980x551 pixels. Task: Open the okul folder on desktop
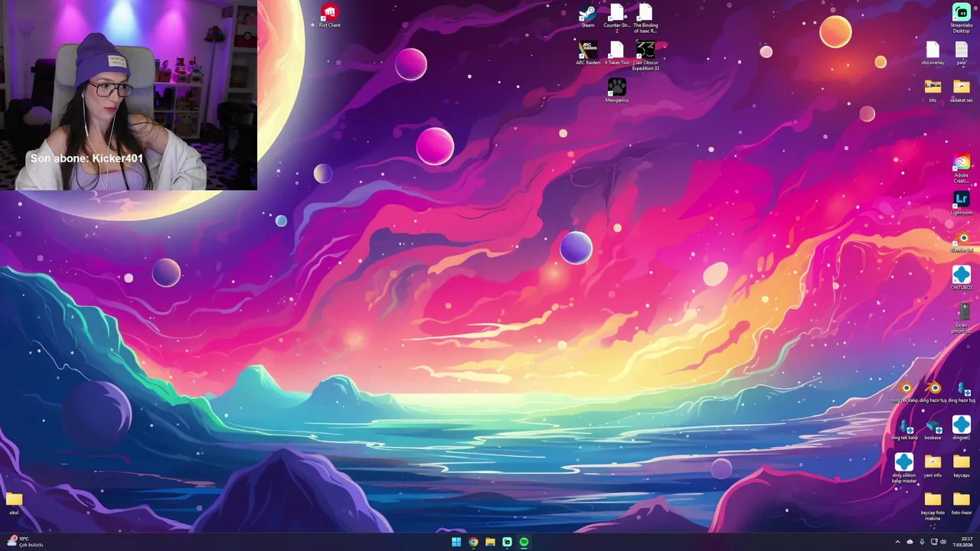[x=14, y=503]
